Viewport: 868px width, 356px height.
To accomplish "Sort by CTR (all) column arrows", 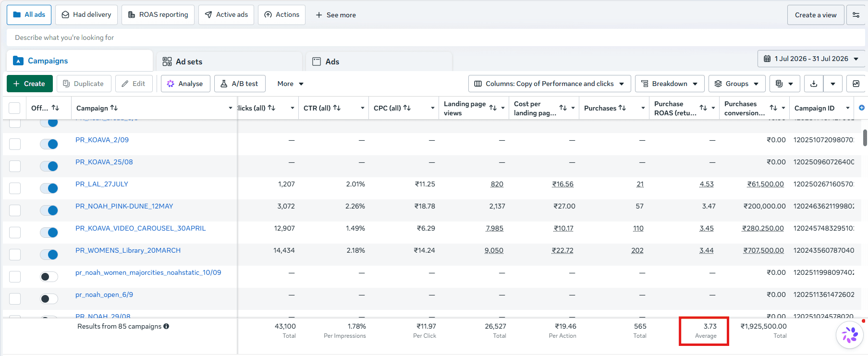I will coord(337,108).
